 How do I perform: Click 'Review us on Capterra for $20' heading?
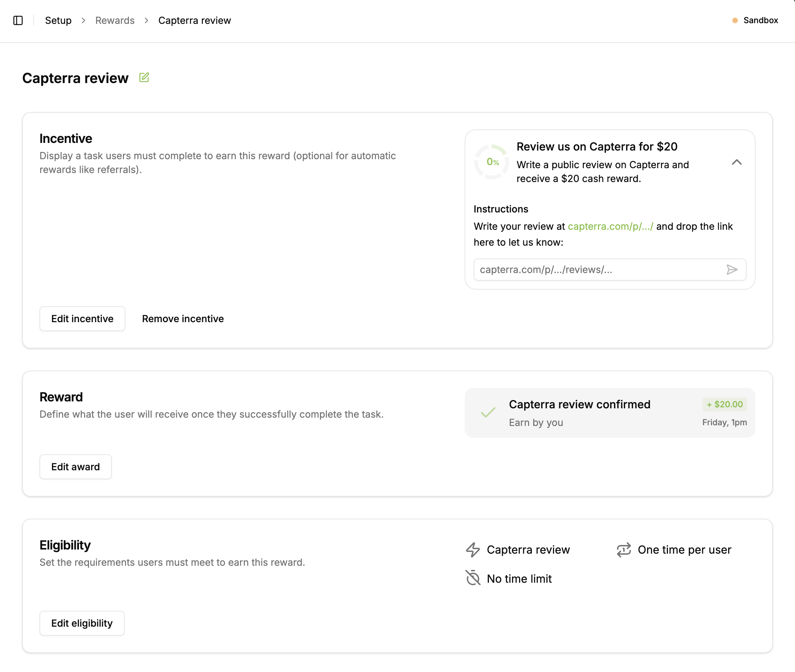[597, 147]
